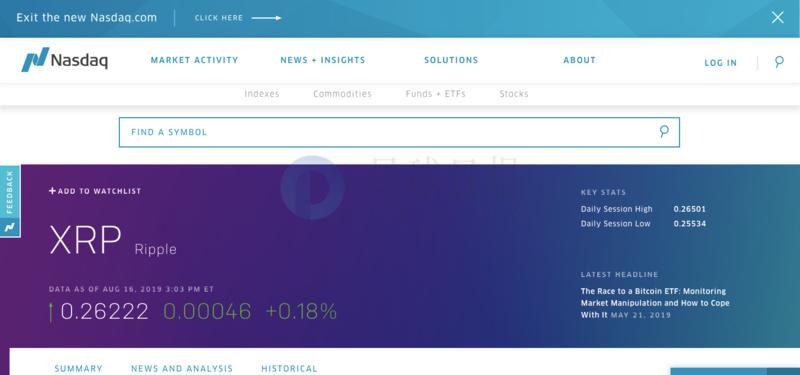
Task: Go to Funds + ETFs submenu item
Action: pyautogui.click(x=436, y=94)
